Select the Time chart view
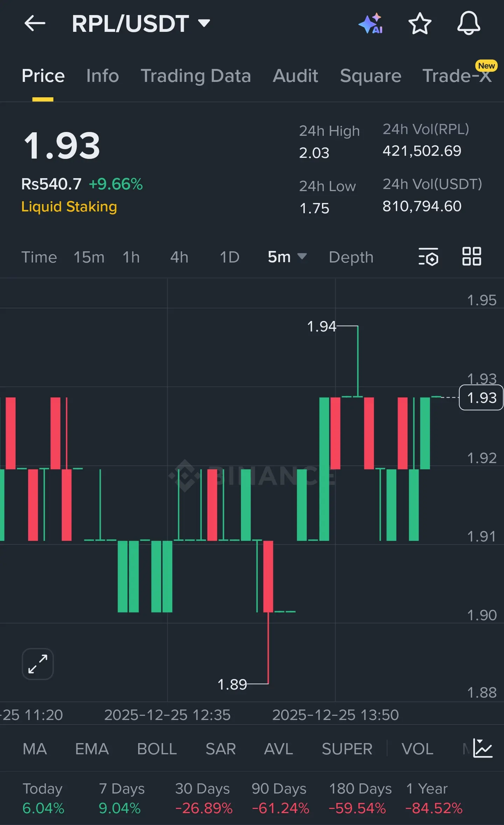The height and width of the screenshot is (825, 504). pyautogui.click(x=39, y=257)
